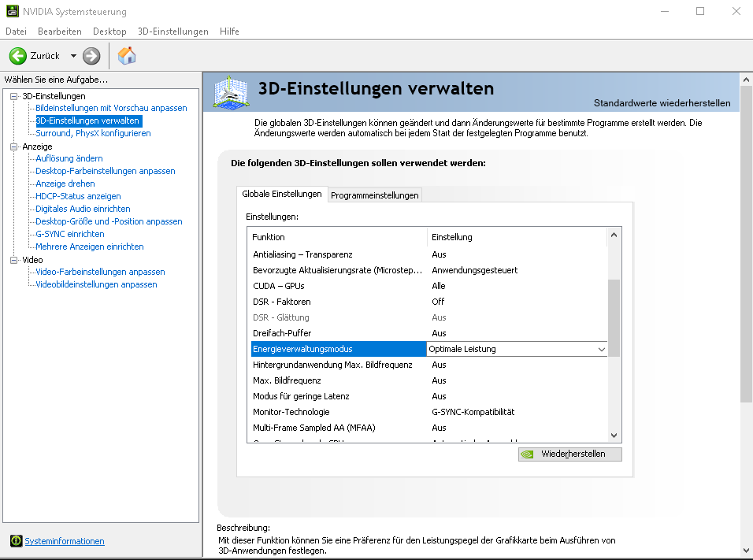Click the 3D-Einstellungen verwalten header icon
753x560 pixels.
[x=231, y=93]
